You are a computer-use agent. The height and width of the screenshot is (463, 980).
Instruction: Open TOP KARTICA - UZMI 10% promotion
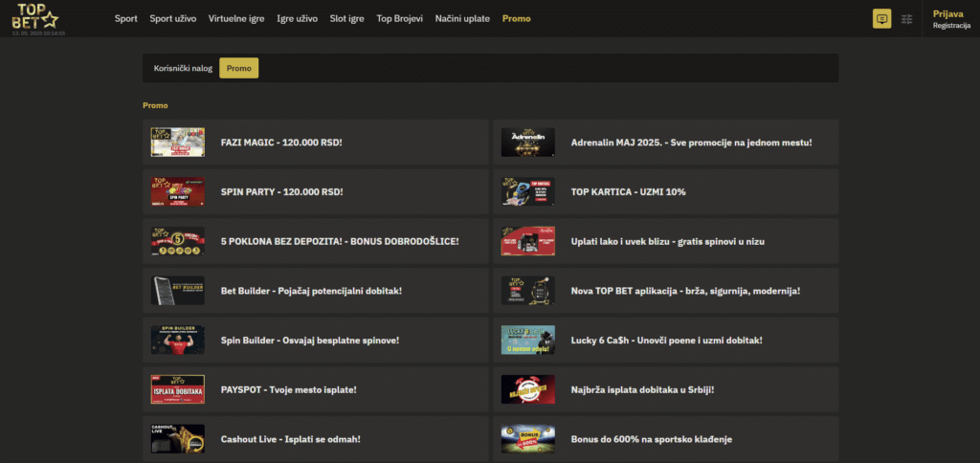(628, 191)
